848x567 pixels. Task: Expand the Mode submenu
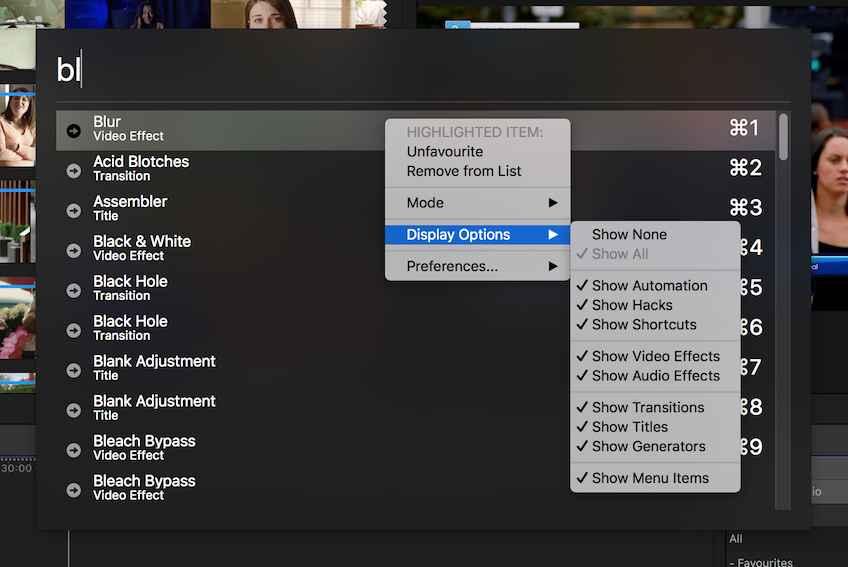click(477, 203)
